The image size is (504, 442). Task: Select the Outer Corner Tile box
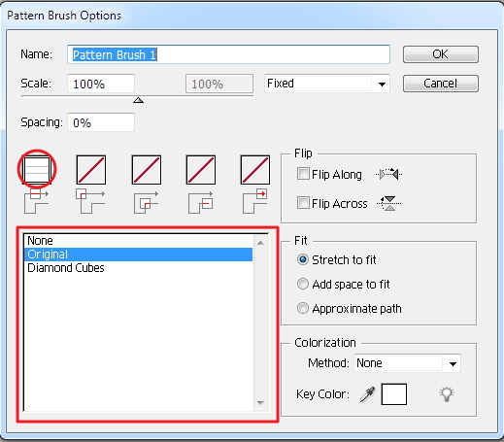tap(91, 170)
